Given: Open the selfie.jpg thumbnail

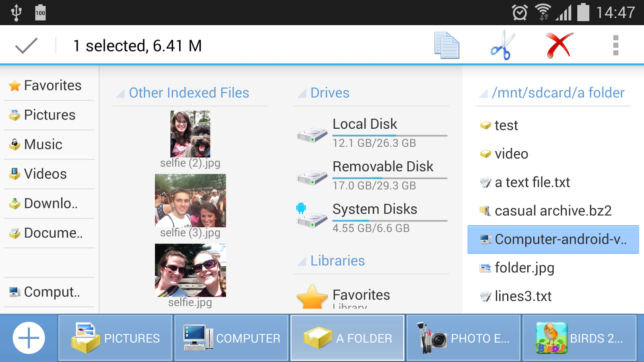Looking at the screenshot, I should pos(190,269).
